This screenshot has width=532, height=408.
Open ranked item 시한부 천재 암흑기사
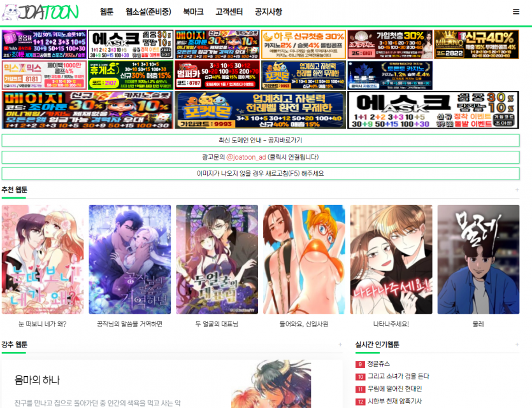click(x=394, y=402)
